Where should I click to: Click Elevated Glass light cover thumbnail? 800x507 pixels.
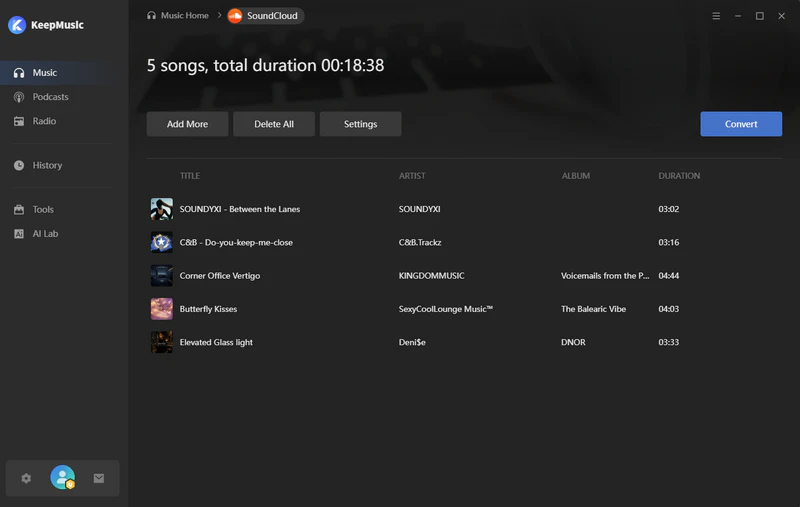point(162,342)
